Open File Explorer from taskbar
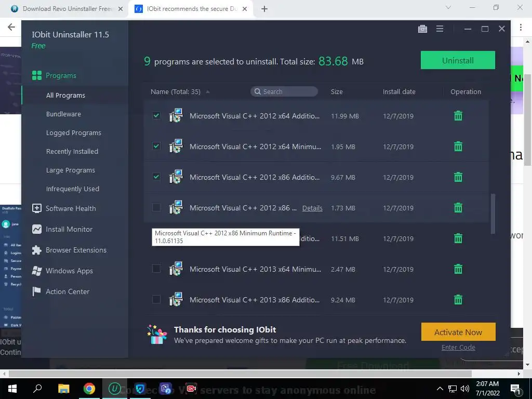The height and width of the screenshot is (399, 532). coord(63,389)
